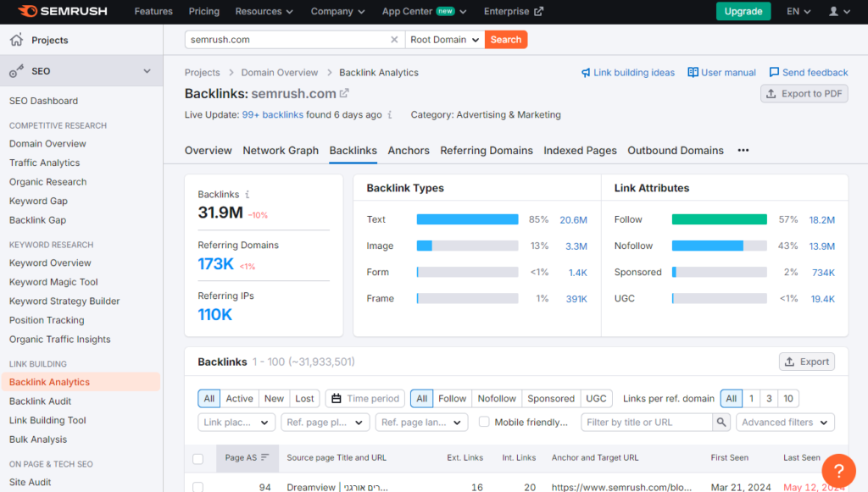Click the orange help question button
Viewport: 868px width, 492px height.
[x=838, y=471]
